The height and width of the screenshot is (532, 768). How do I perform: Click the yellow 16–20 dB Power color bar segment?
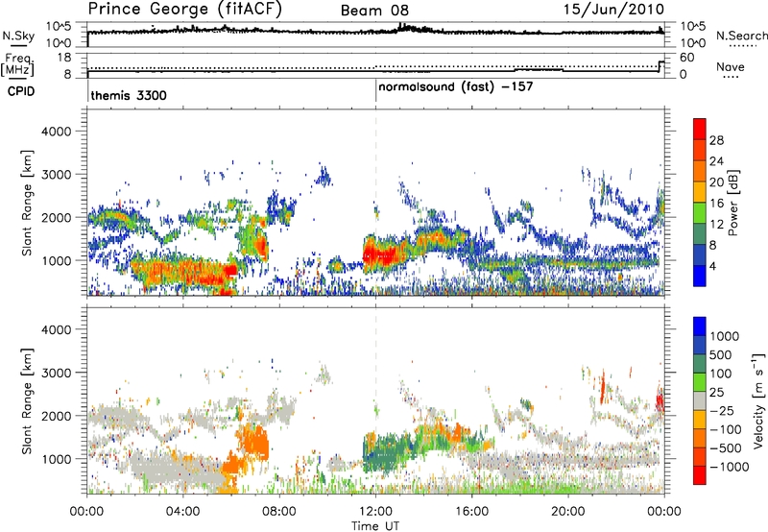[700, 192]
